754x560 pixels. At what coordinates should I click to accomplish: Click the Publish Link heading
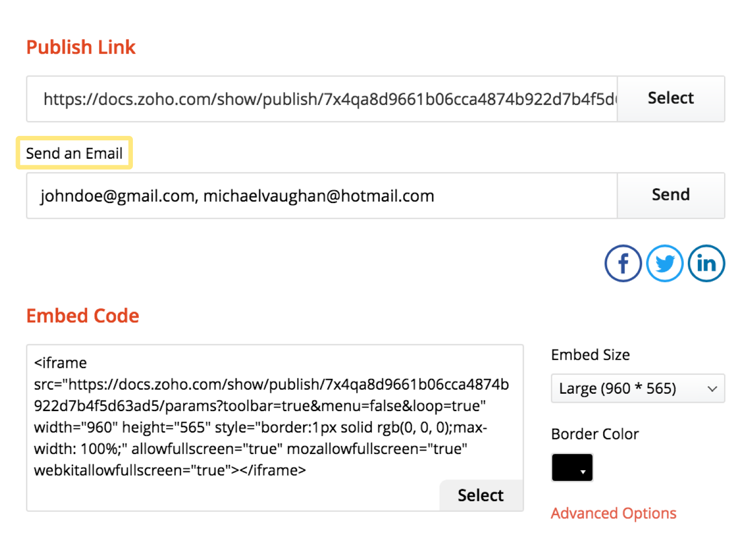tap(81, 47)
